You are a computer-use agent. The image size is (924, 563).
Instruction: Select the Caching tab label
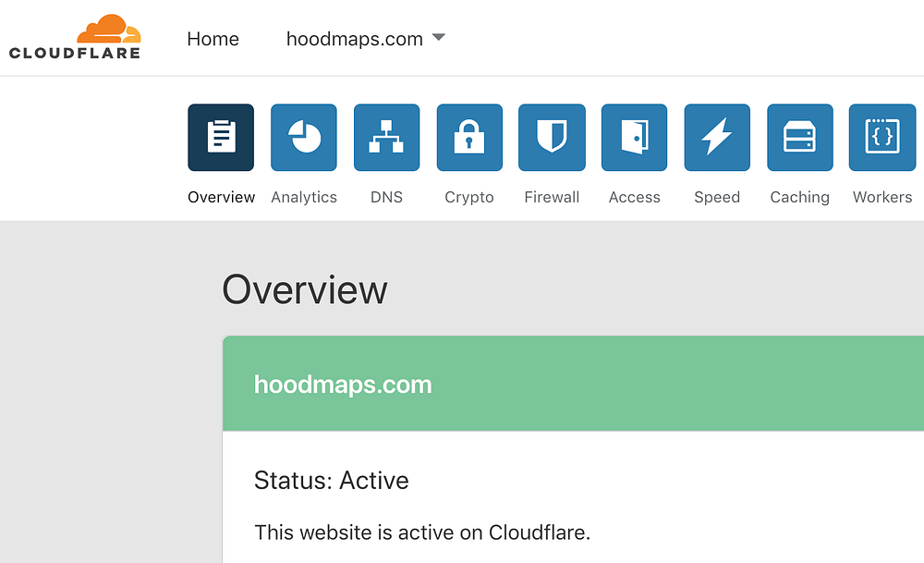[x=799, y=197]
